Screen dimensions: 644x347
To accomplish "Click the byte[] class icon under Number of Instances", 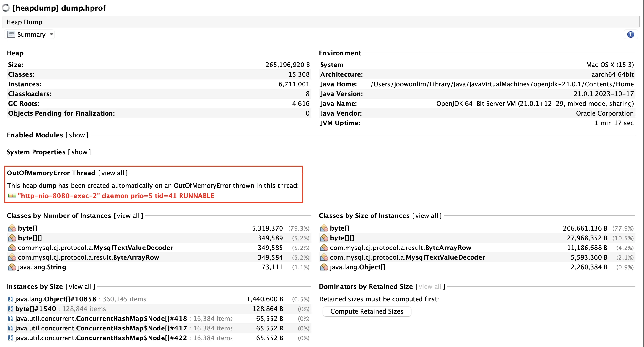I will pyautogui.click(x=12, y=228).
